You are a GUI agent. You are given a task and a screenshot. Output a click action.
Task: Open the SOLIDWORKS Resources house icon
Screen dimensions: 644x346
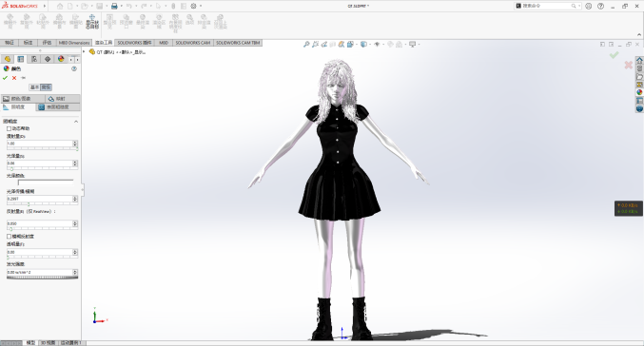pos(639,60)
